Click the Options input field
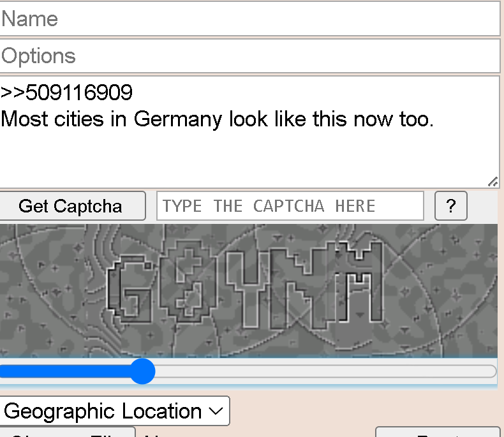504x437 pixels. pos(249,56)
